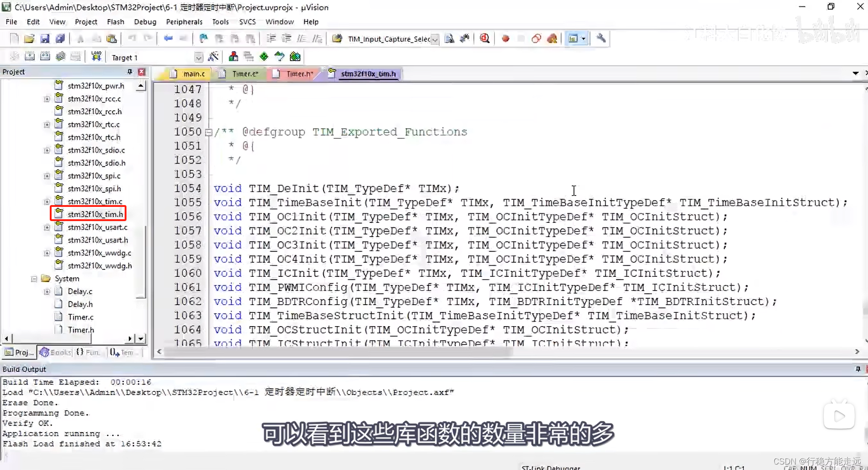
Task: Expand stm32f10x_usart.c tree node
Action: coord(47,227)
